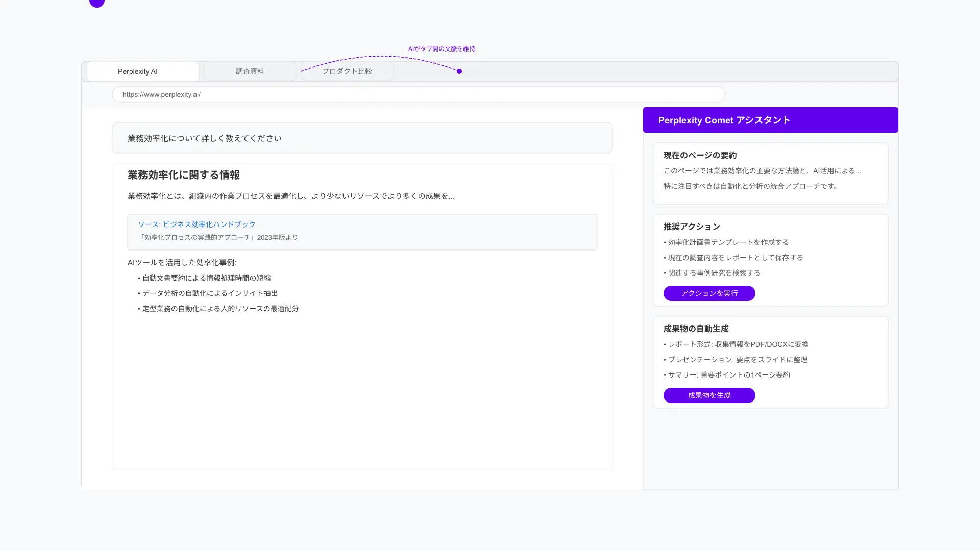Click 効率化計画書テンプレートを作成する item
The height and width of the screenshot is (551, 980).
tap(726, 242)
